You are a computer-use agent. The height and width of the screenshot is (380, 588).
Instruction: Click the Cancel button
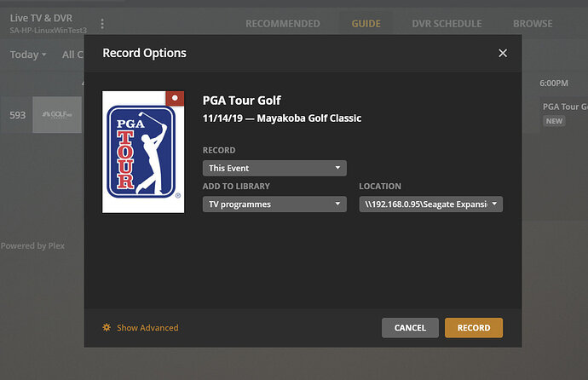click(410, 328)
